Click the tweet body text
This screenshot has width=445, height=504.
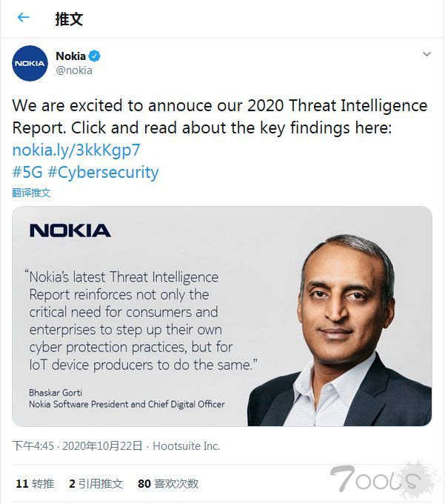click(x=220, y=116)
